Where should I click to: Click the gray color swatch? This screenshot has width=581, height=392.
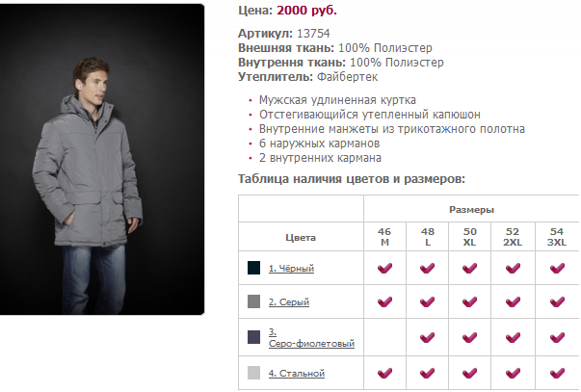point(254,301)
